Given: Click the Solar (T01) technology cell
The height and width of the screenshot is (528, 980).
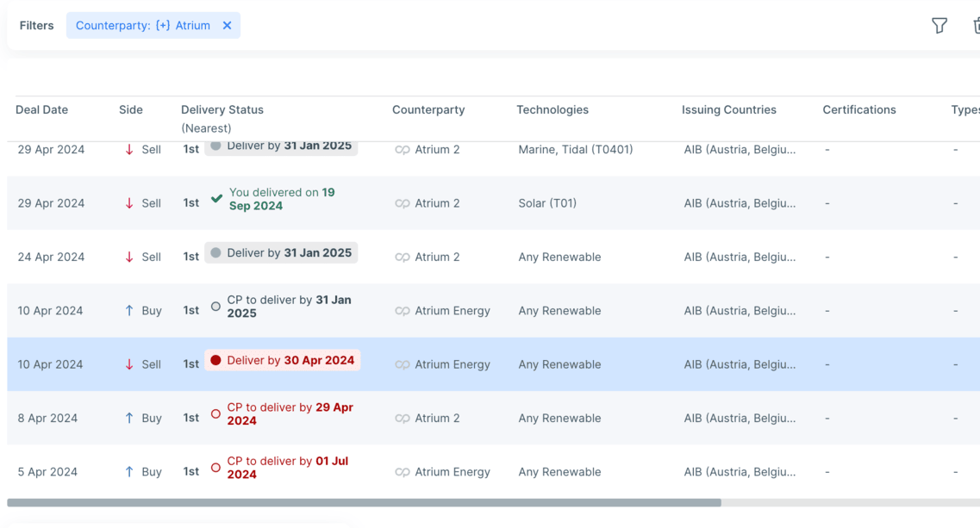Looking at the screenshot, I should 547,203.
